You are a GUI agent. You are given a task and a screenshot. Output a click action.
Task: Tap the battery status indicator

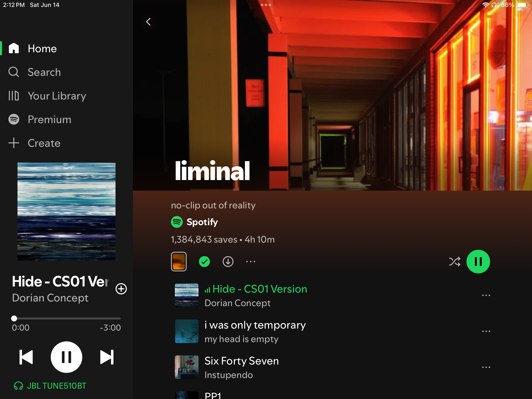pyautogui.click(x=523, y=5)
